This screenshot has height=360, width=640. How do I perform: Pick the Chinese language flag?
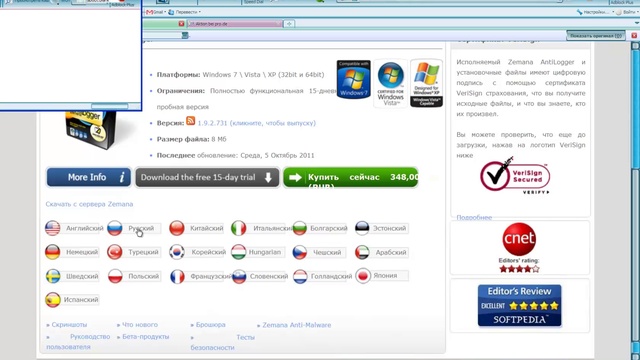click(177, 228)
